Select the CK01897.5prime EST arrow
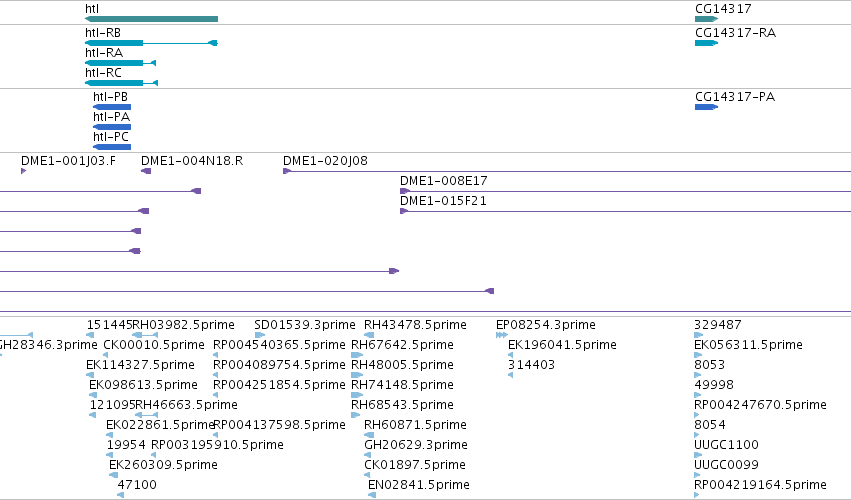Viewport: 851px width, 500px height. (x=367, y=475)
